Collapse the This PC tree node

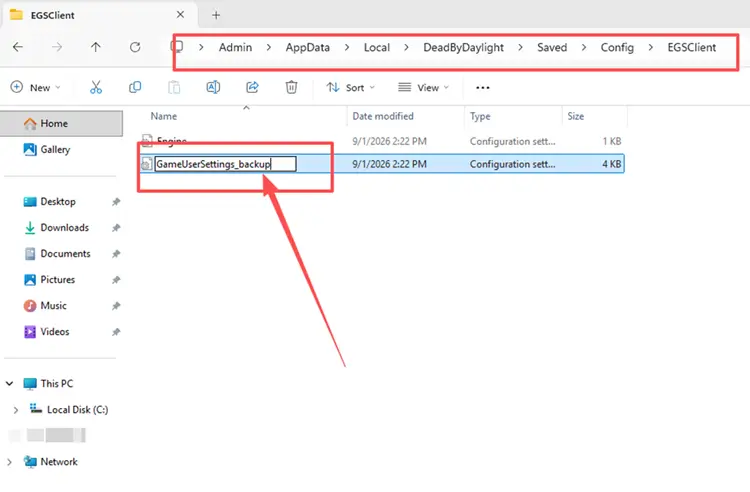coord(10,383)
